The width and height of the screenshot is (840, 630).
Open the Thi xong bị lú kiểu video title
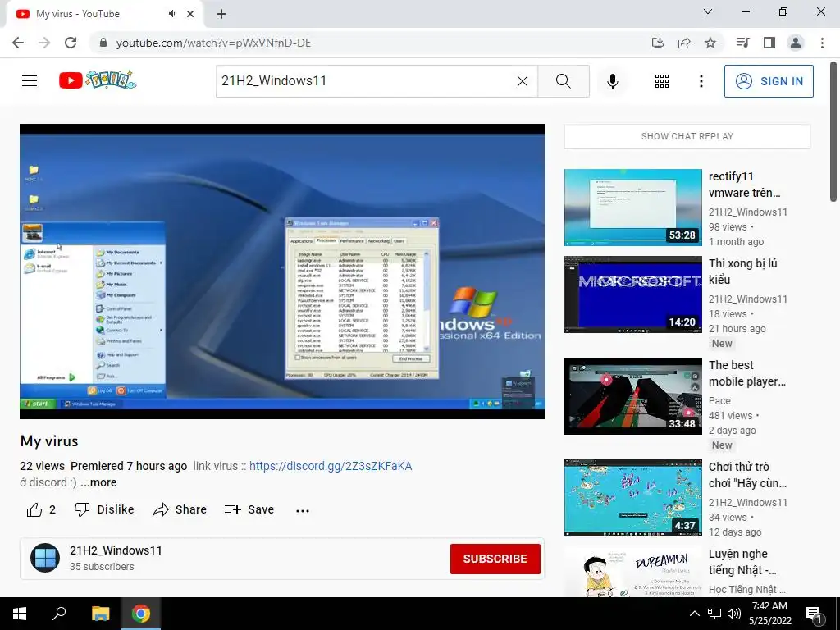742,271
